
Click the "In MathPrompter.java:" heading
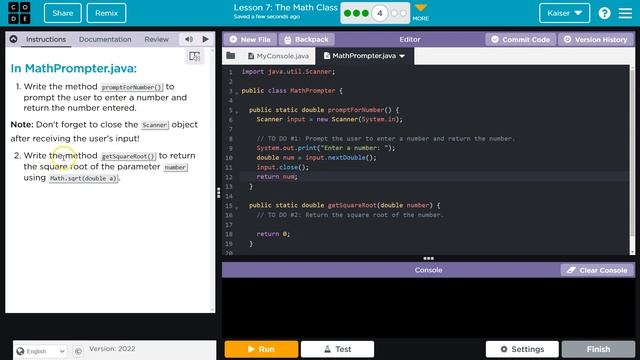coord(73,68)
